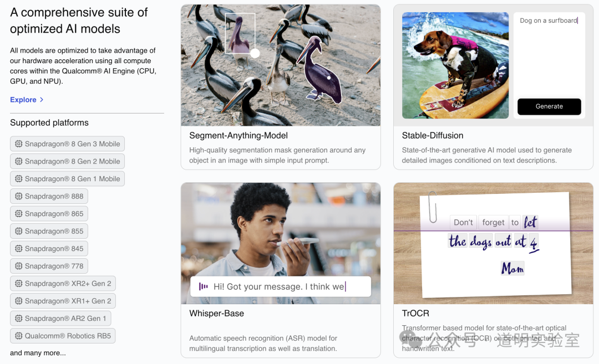599x364 pixels.
Task: Select the Snapdragon 8 Gen 2 Mobile platform
Action: point(67,161)
